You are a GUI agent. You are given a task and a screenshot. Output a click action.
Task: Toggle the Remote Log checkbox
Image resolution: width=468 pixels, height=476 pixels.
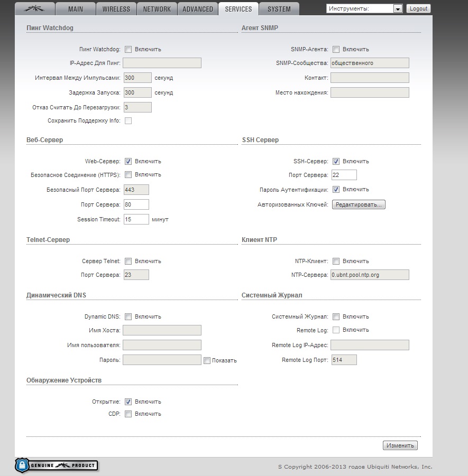(x=336, y=330)
